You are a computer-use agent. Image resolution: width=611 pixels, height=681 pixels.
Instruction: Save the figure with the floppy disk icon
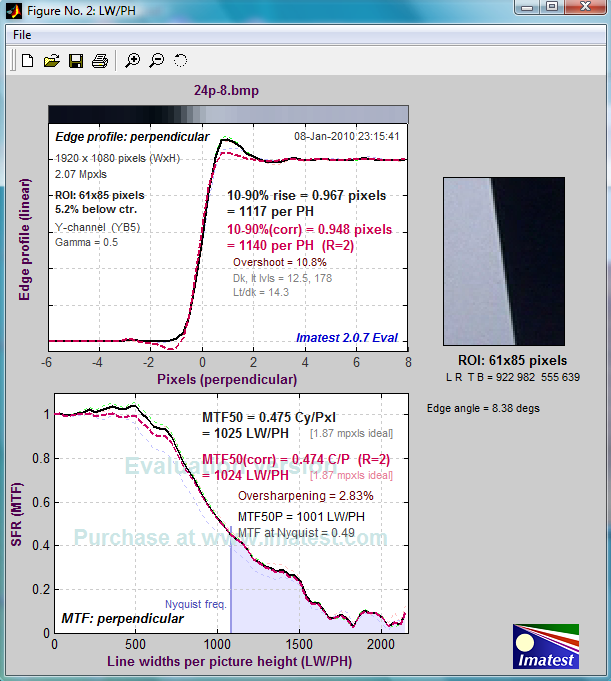[x=75, y=61]
